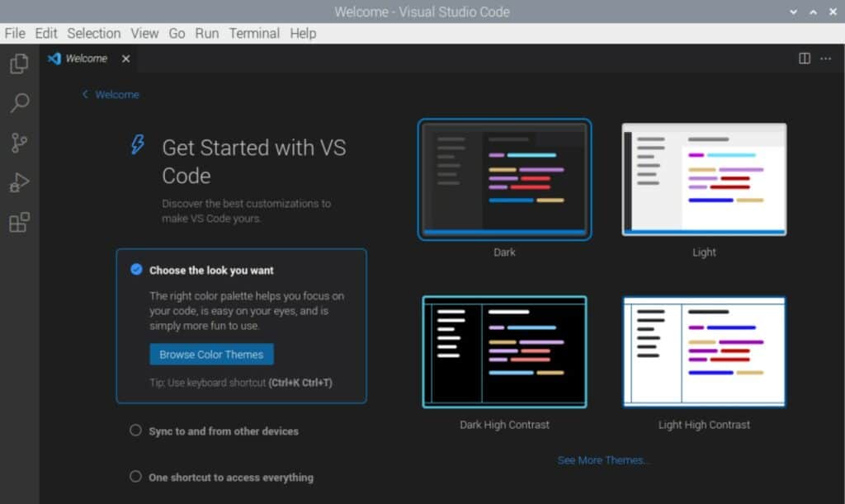Open the Go menu
Viewport: 845px width, 504px height.
click(177, 33)
